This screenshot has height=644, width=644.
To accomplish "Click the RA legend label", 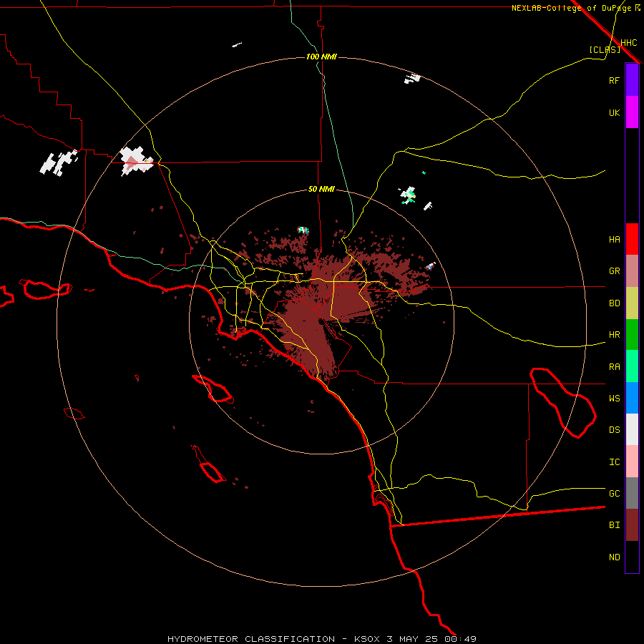I will click(614, 367).
